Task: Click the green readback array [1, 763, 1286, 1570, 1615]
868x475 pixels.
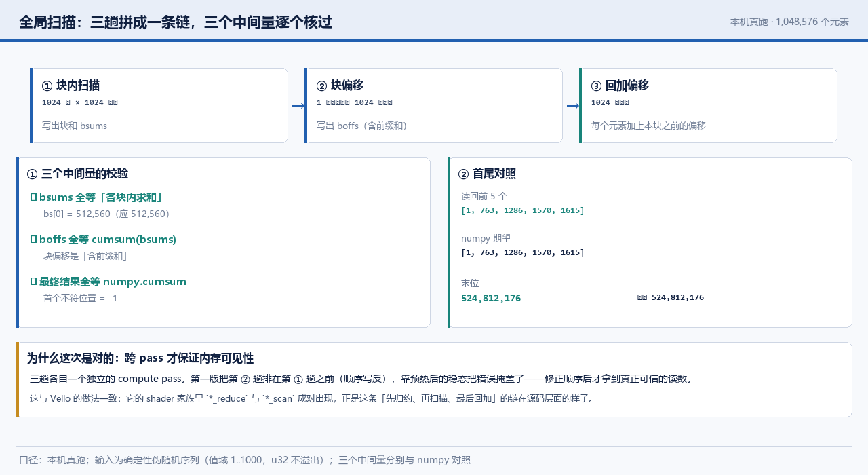Action: pos(523,210)
